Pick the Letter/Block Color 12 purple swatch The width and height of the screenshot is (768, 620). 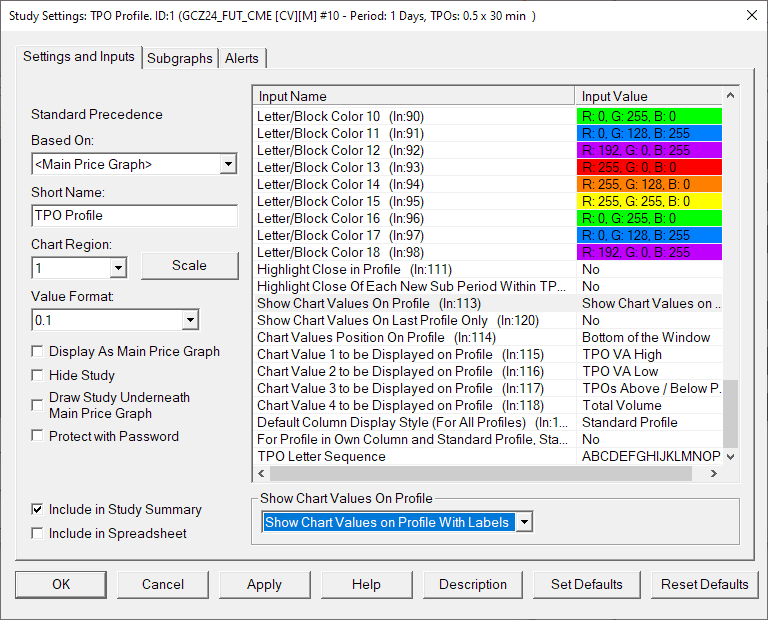tap(649, 150)
